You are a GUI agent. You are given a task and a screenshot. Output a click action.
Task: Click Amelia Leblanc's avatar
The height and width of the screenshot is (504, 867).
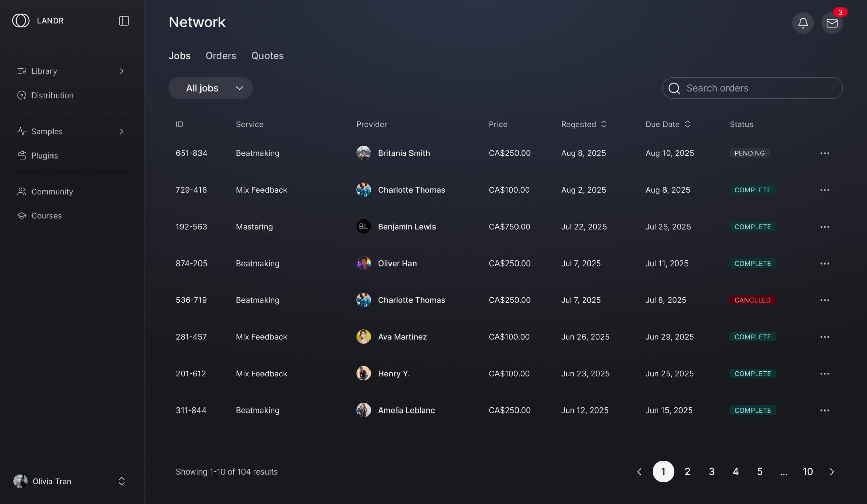pyautogui.click(x=363, y=411)
